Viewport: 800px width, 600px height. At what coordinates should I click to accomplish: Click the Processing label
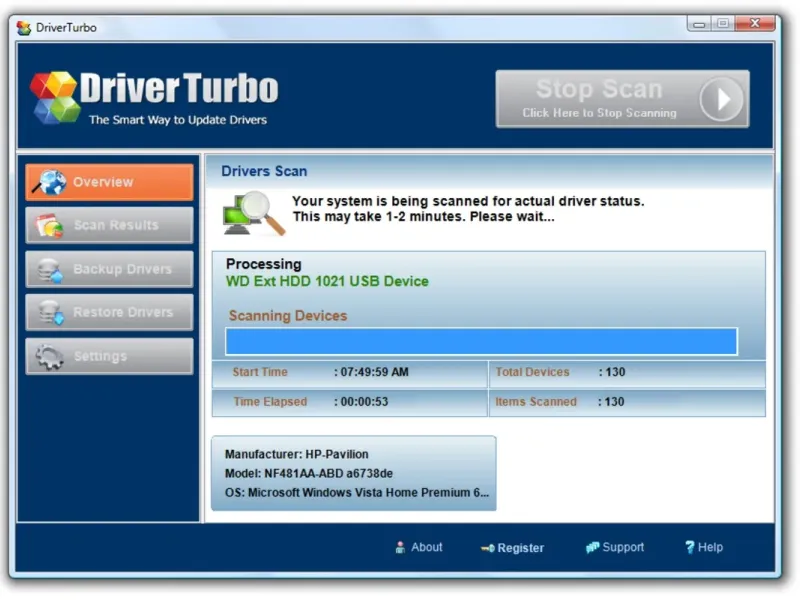click(264, 264)
